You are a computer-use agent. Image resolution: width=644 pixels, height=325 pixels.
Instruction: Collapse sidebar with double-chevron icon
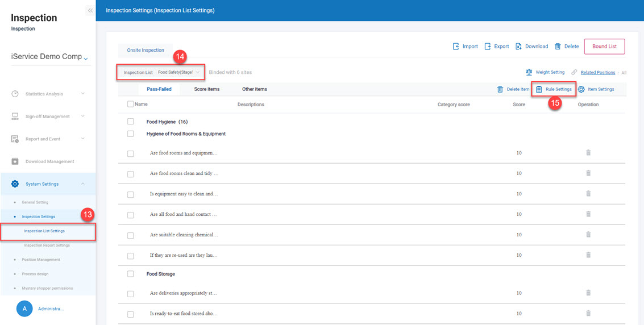click(x=90, y=10)
